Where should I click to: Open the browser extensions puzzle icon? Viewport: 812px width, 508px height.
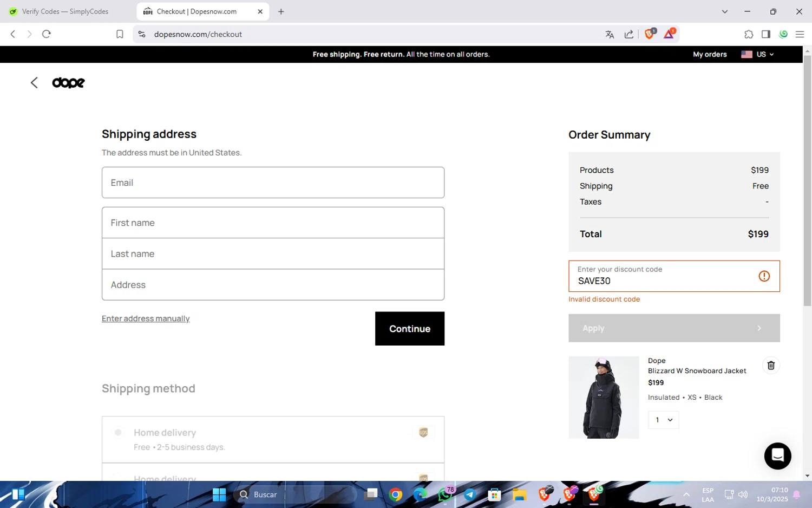(749, 34)
